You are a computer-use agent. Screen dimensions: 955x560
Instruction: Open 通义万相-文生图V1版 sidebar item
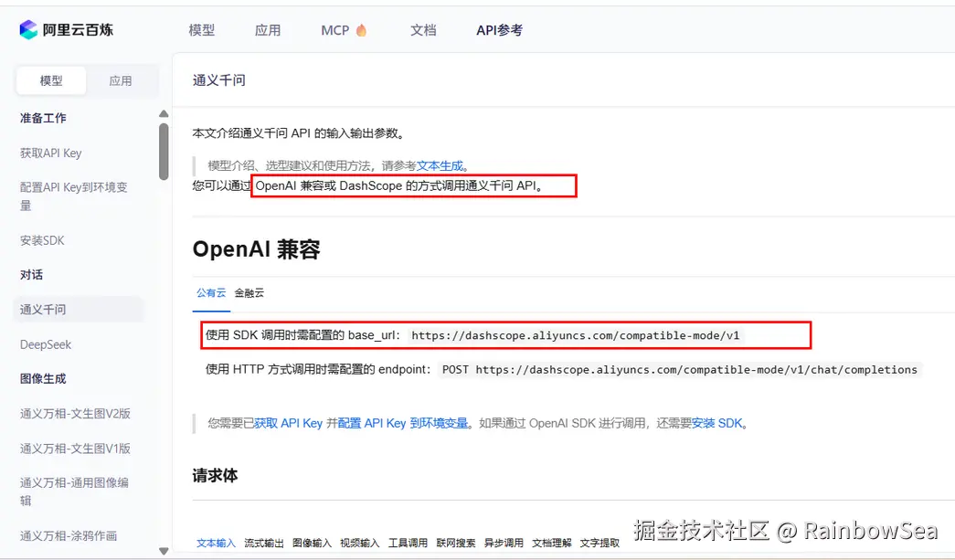point(75,449)
